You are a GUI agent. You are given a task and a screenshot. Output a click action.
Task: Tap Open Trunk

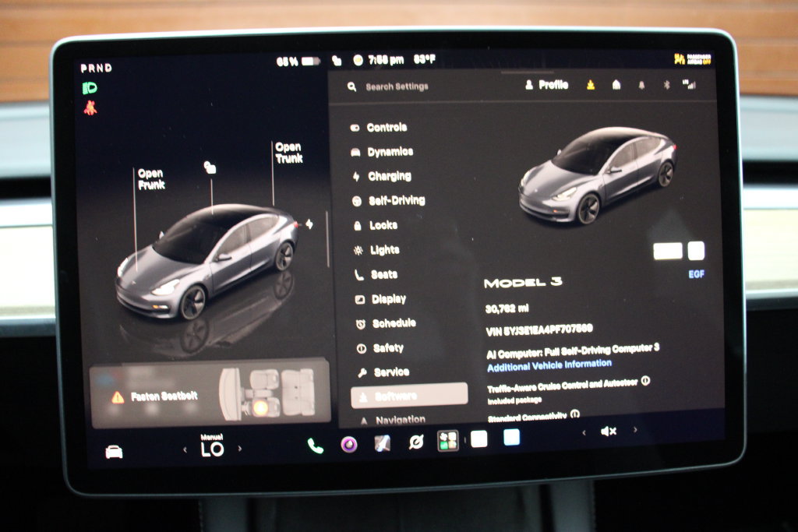pos(288,153)
